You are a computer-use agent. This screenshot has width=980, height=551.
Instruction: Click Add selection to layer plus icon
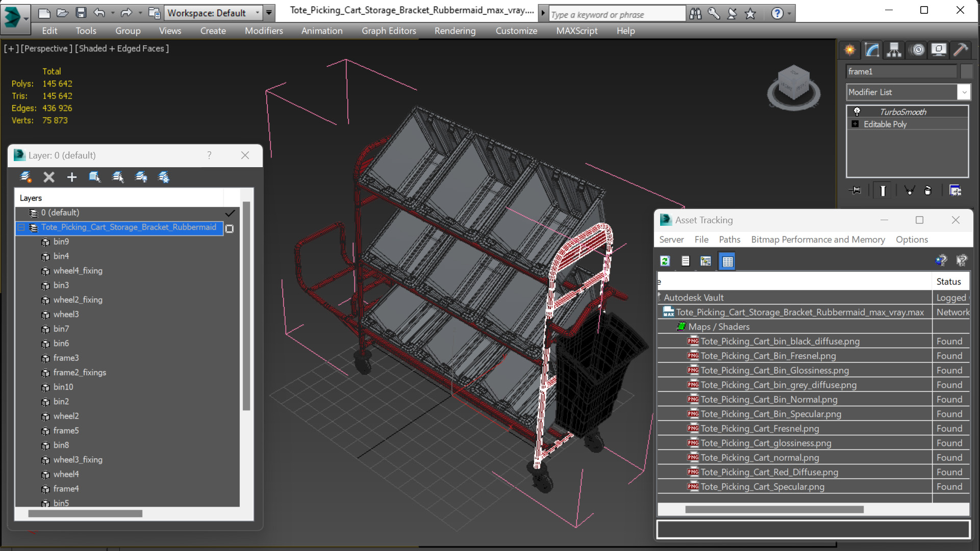pos(71,177)
